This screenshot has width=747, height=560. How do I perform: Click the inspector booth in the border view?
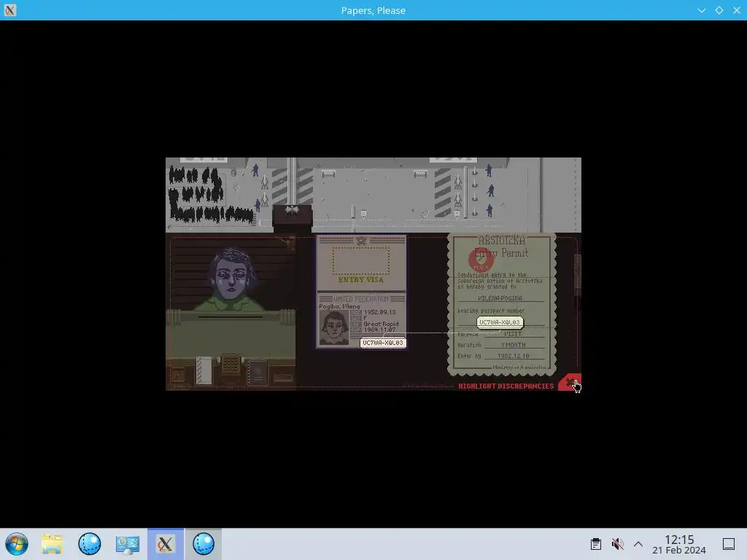click(x=293, y=215)
